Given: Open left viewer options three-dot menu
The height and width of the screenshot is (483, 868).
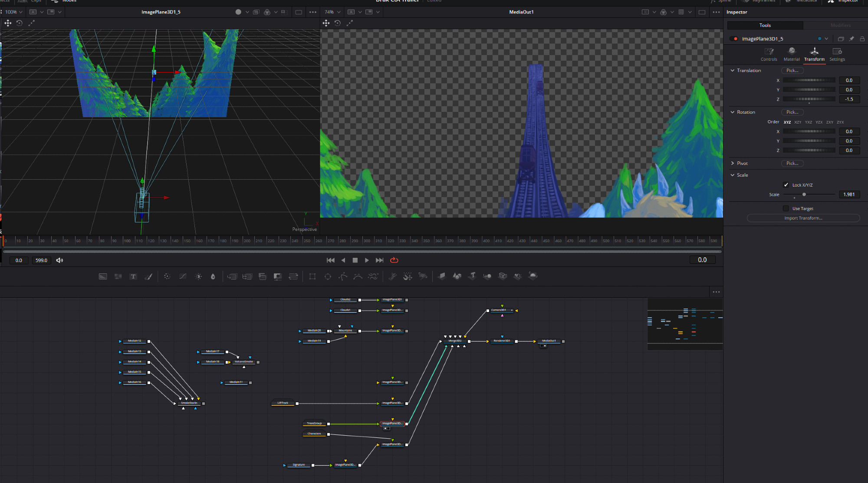Looking at the screenshot, I should point(313,12).
